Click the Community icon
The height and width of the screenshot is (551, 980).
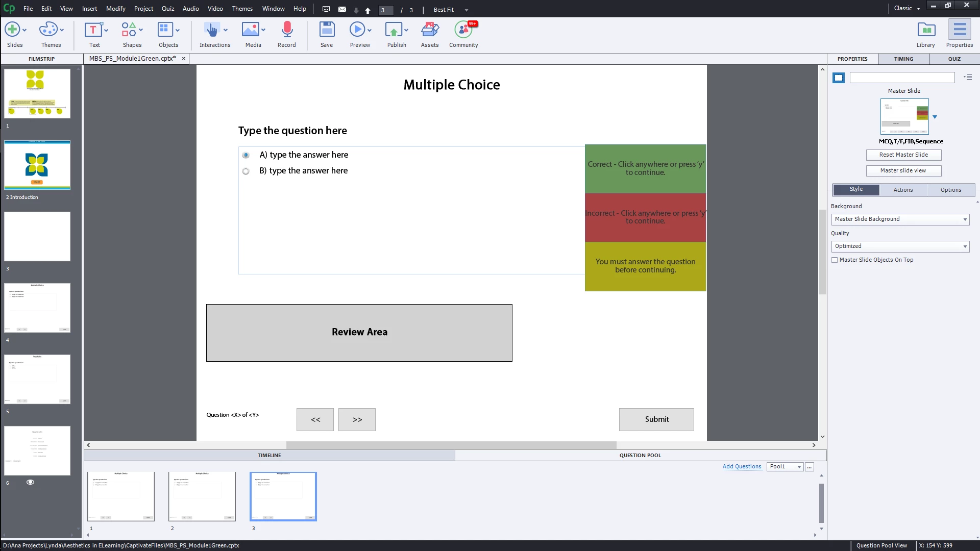tap(463, 30)
